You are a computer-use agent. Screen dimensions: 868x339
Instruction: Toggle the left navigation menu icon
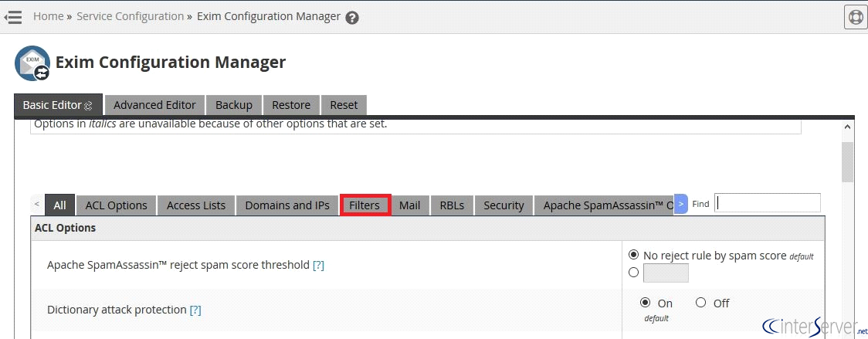tap(12, 16)
